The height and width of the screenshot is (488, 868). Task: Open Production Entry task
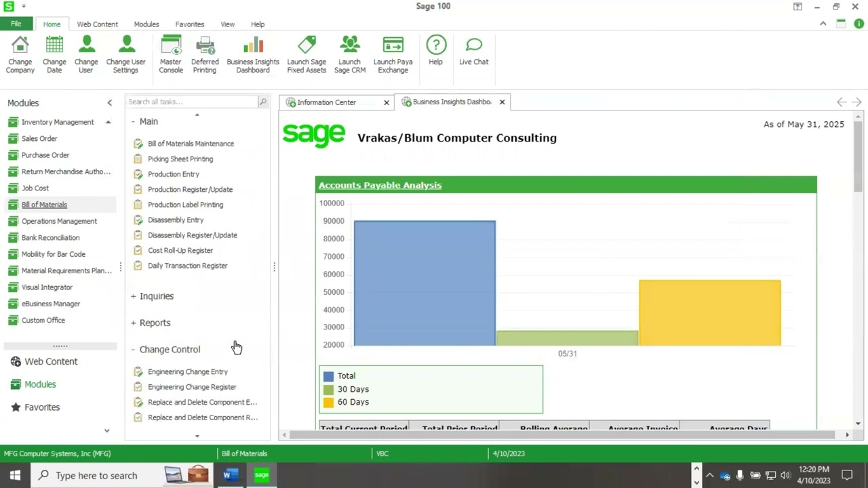(x=174, y=174)
